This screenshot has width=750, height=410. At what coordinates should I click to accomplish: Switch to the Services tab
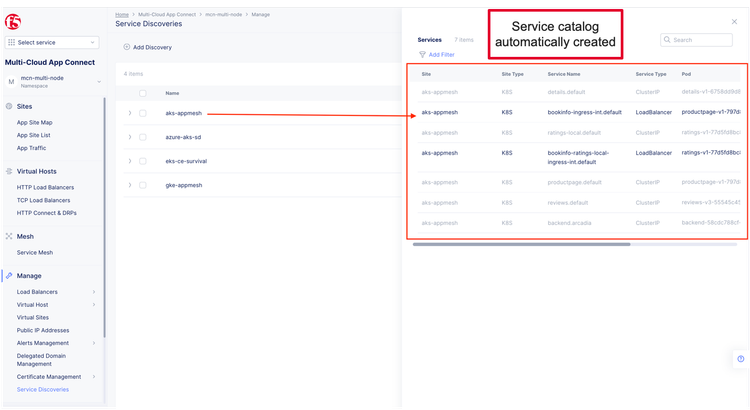coord(429,39)
